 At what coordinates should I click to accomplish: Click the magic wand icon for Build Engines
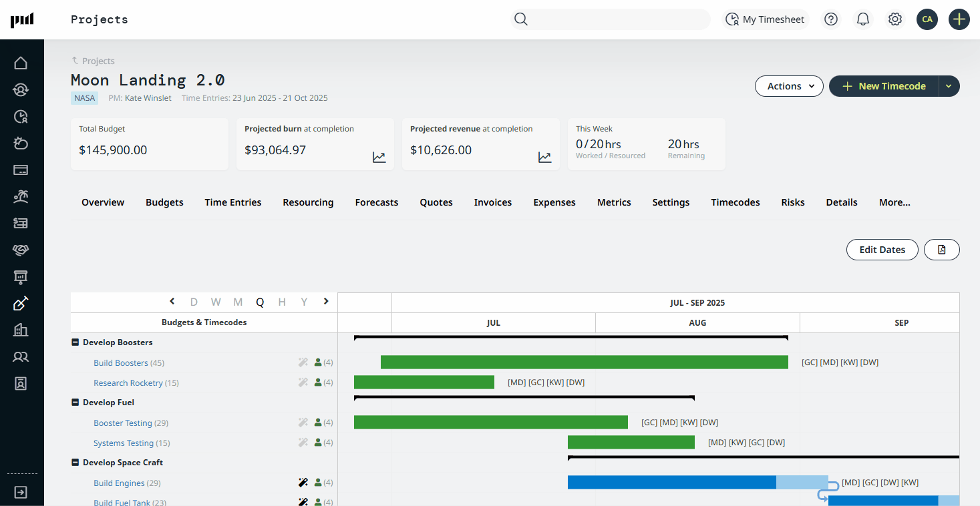point(303,483)
